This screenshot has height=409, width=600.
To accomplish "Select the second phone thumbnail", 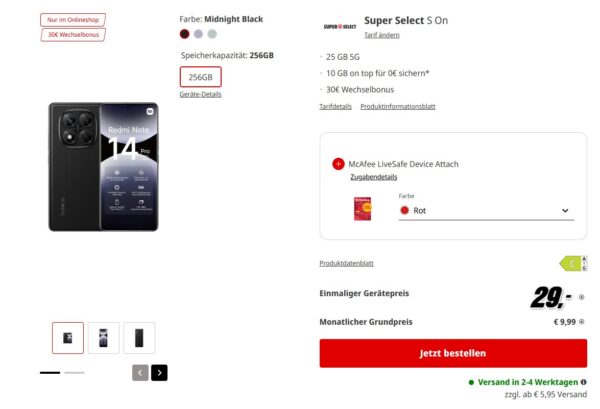I will pos(103,337).
